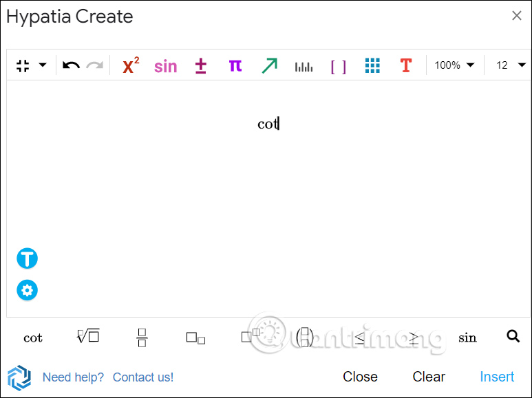Open the font size 12 dropdown
Screen dimensions: 532x398
[x=510, y=65]
